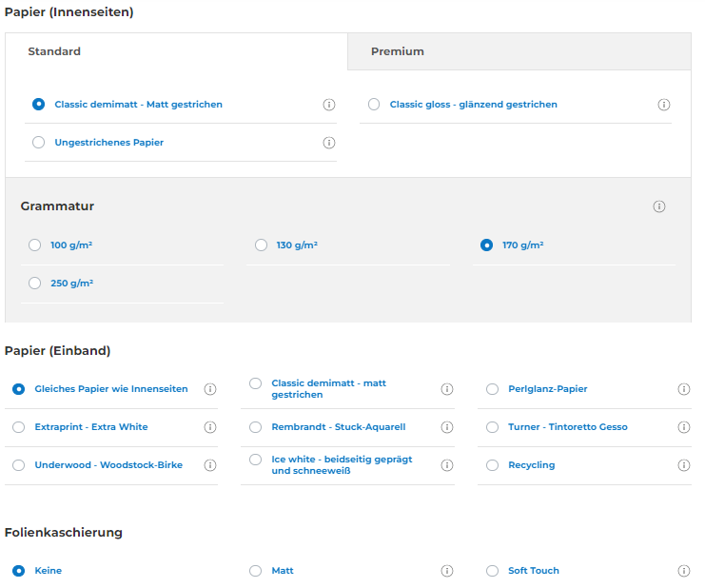The height and width of the screenshot is (588, 705).
Task: Click info icon next to Recycling
Action: pos(684,465)
